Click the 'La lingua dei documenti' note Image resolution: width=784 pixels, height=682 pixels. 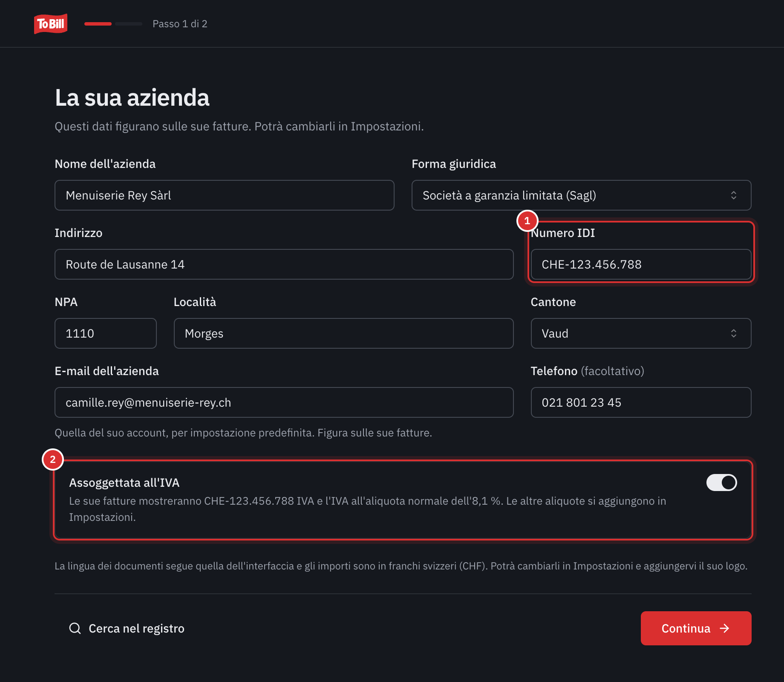point(401,566)
